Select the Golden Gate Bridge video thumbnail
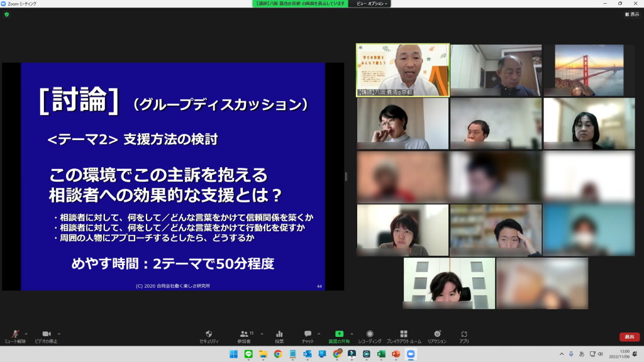644x362 pixels. pyautogui.click(x=589, y=70)
